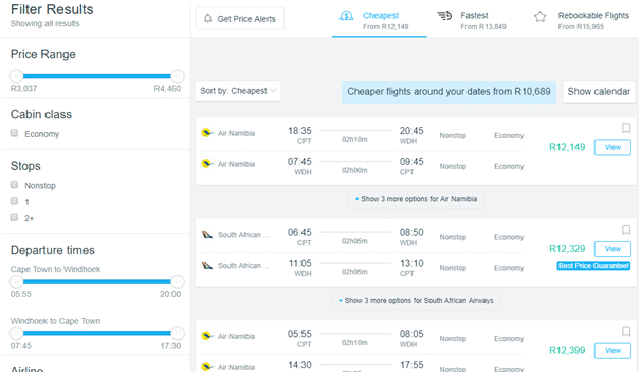This screenshot has height=382, width=644.
Task: Switch to the Fastest tab
Action: click(472, 20)
